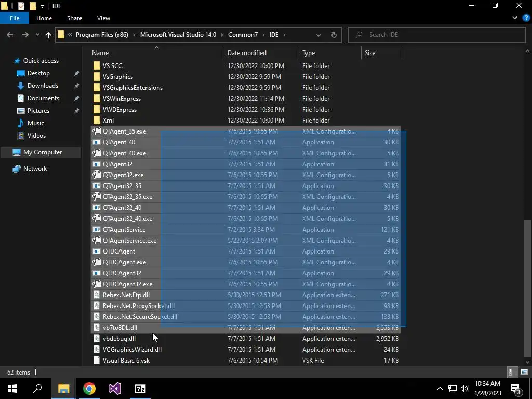Switch to Large icons view button
The height and width of the screenshot is (399, 532).
click(x=524, y=372)
